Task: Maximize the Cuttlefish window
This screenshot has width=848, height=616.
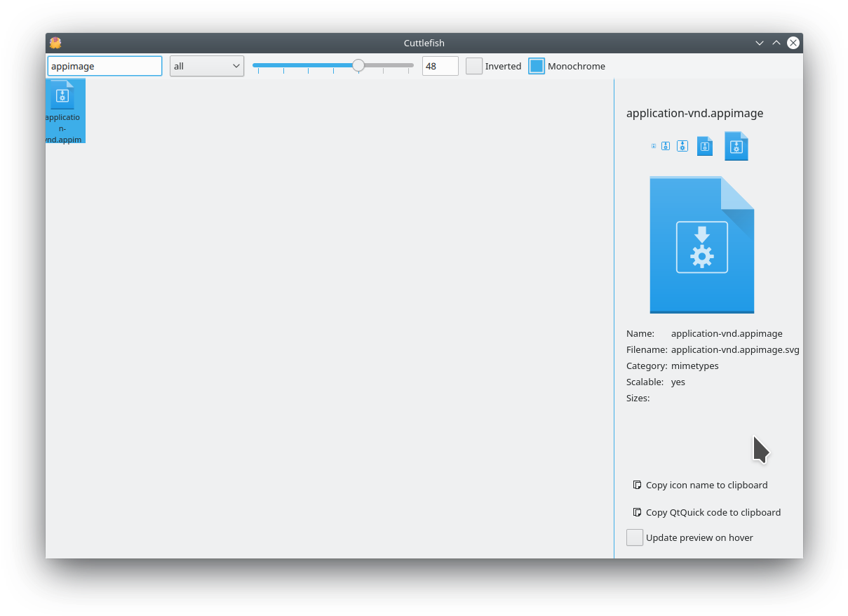Action: [776, 43]
